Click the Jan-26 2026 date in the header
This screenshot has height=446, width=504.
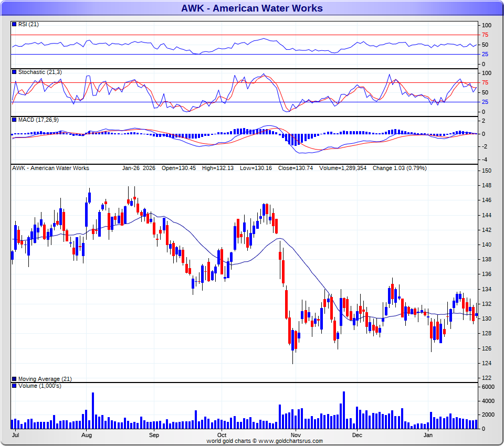[139, 168]
